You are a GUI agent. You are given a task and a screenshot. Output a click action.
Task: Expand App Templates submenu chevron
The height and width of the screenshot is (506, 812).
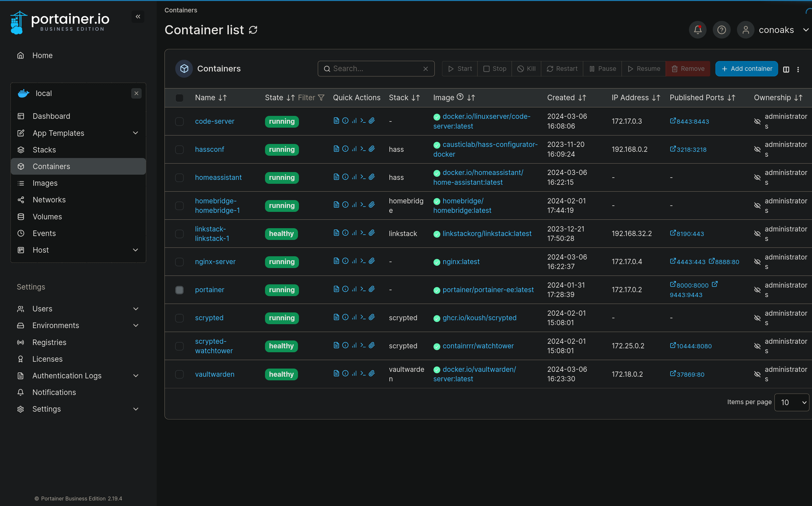tap(135, 133)
